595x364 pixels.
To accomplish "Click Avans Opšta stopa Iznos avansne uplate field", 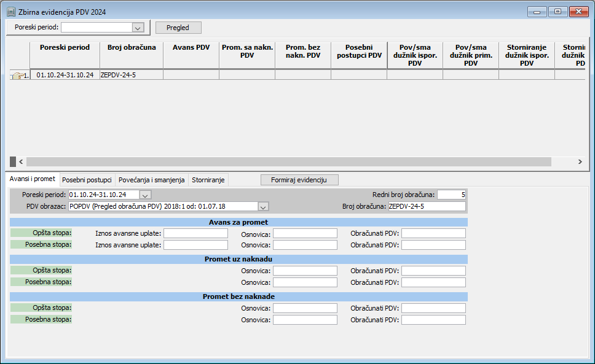I will pos(196,233).
